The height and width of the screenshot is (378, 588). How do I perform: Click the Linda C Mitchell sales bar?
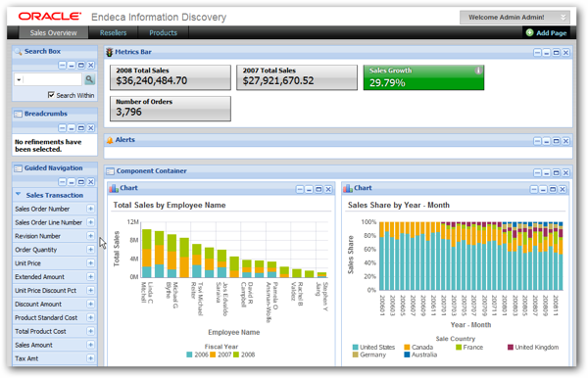coord(147,254)
